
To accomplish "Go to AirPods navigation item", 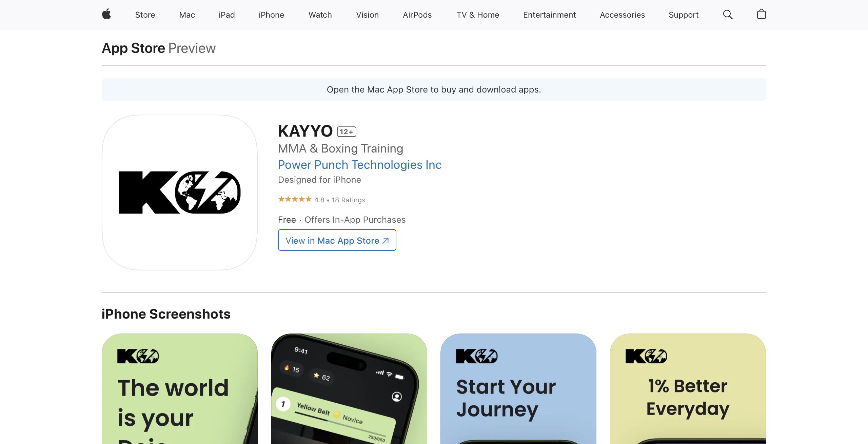I will pos(417,15).
